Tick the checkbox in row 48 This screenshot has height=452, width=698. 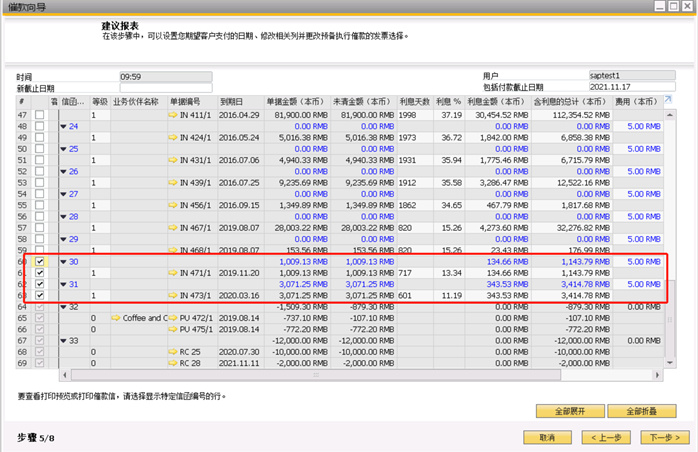coord(40,126)
